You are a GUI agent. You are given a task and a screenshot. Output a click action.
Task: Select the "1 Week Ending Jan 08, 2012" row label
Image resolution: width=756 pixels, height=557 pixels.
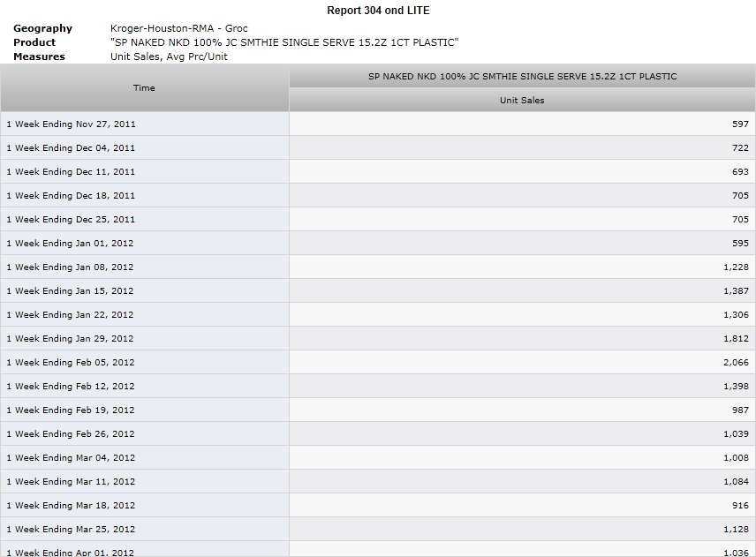(70, 267)
